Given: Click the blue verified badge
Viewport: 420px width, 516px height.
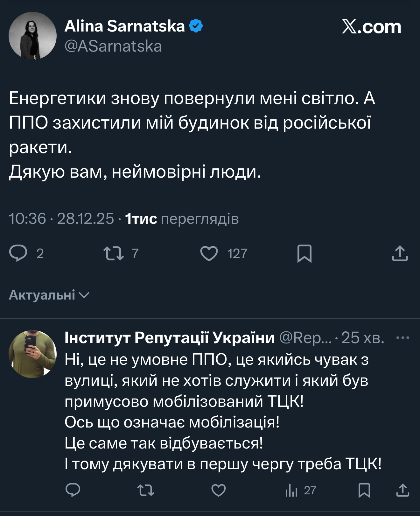Looking at the screenshot, I should (x=196, y=26).
